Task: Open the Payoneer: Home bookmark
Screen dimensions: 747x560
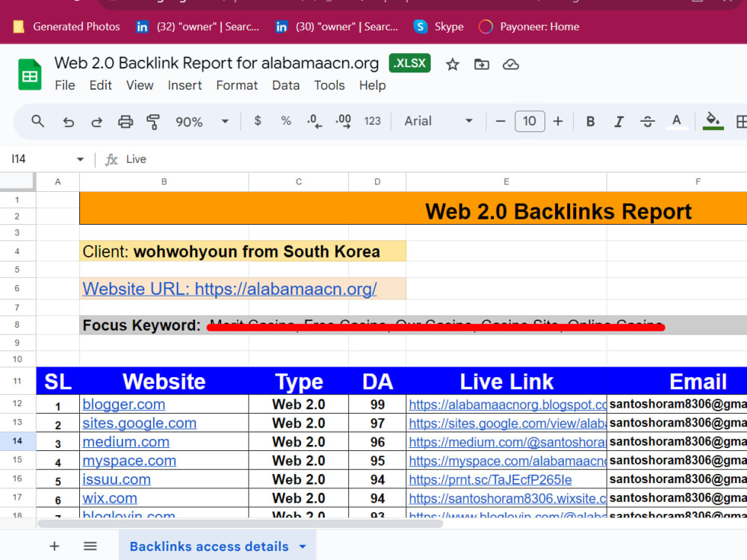Action: (x=530, y=27)
